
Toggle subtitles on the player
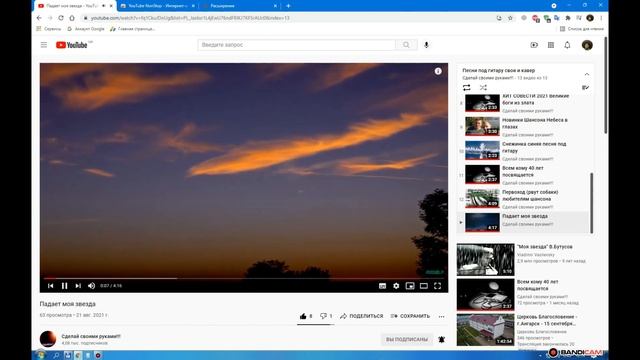pyautogui.click(x=382, y=286)
